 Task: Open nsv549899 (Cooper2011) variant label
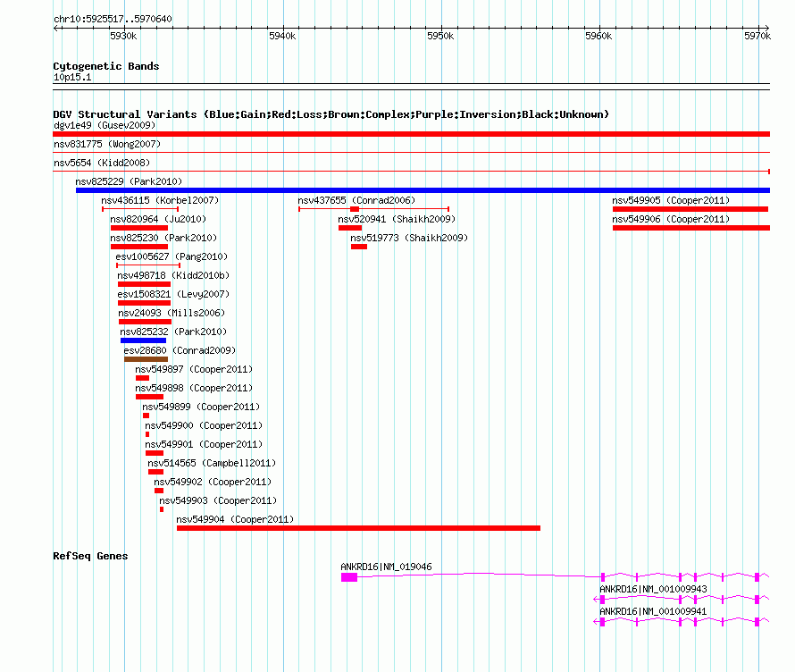point(201,407)
